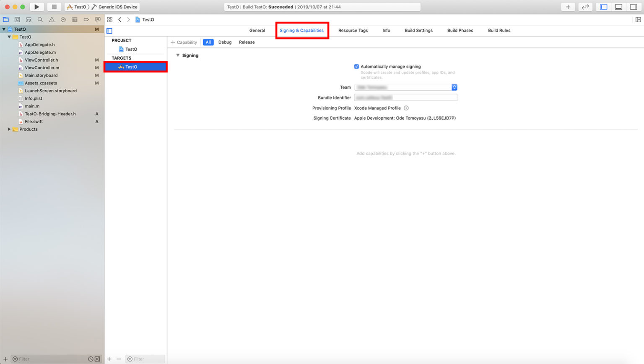Click the Provisioning Profile info button
Image resolution: width=644 pixels, height=364 pixels.
(406, 108)
